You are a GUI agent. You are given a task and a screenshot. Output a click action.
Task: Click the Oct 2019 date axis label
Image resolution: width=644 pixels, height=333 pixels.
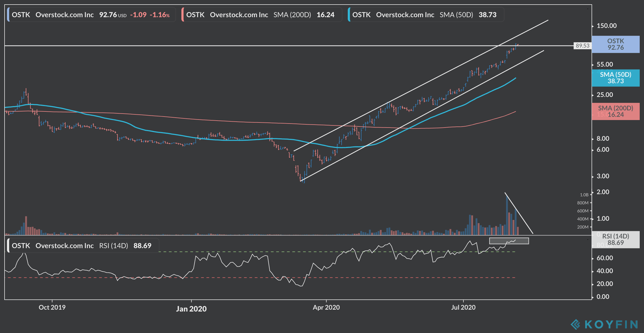coord(52,307)
